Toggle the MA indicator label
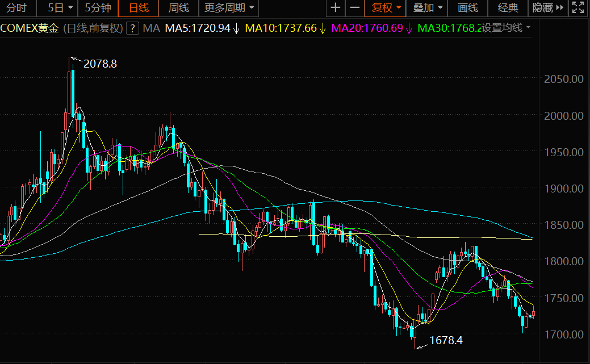This screenshot has height=364, width=590. (151, 28)
